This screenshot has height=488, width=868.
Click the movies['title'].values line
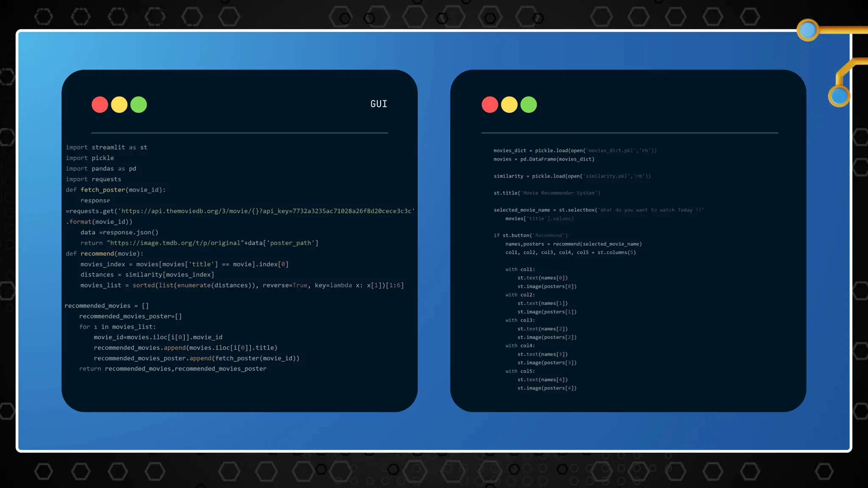(539, 219)
